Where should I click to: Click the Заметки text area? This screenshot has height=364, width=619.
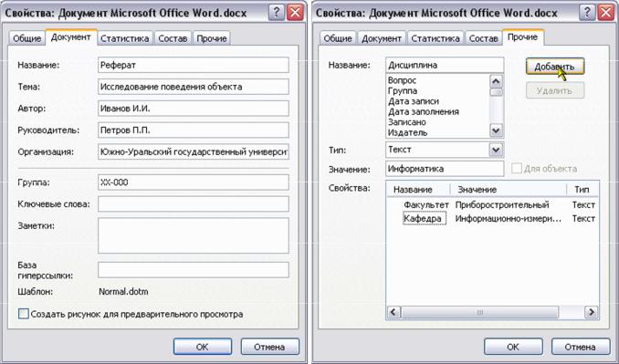pos(194,235)
